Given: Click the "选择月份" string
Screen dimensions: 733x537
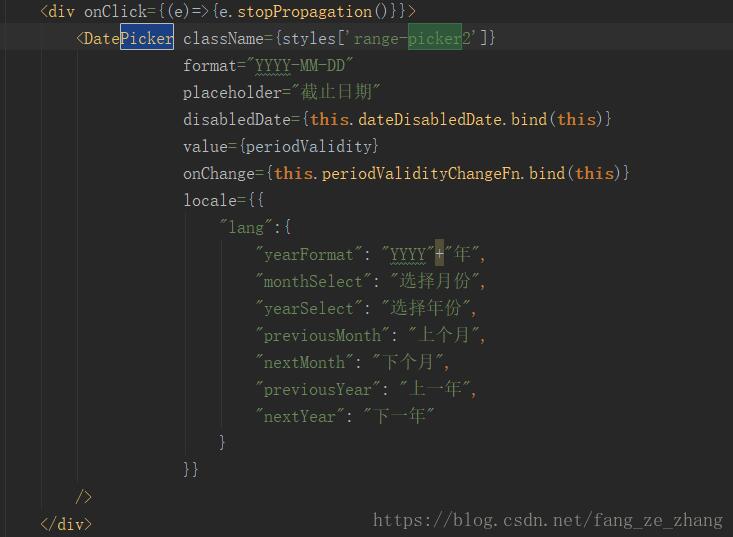Looking at the screenshot, I should coord(435,281).
